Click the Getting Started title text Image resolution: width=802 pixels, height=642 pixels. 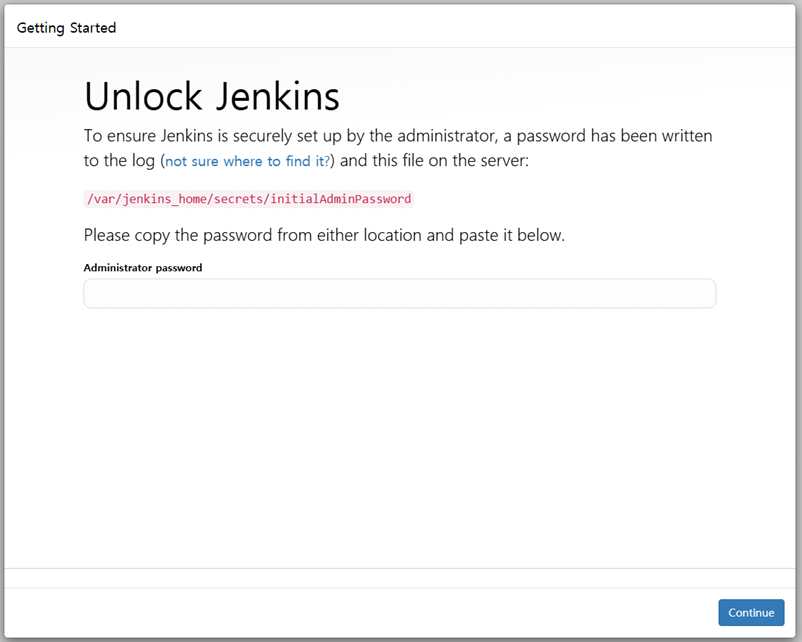pos(66,28)
